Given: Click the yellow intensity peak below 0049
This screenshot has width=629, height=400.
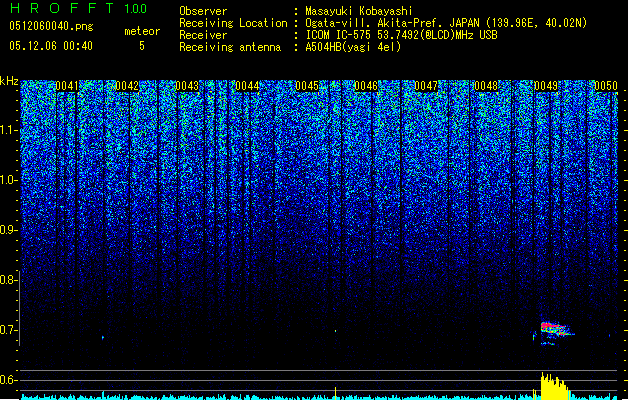Looking at the screenshot, I should (554, 386).
